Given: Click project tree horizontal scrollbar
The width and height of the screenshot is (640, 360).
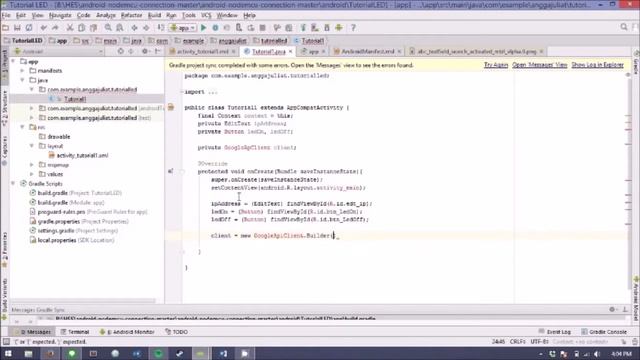Looking at the screenshot, I should coord(83,301).
